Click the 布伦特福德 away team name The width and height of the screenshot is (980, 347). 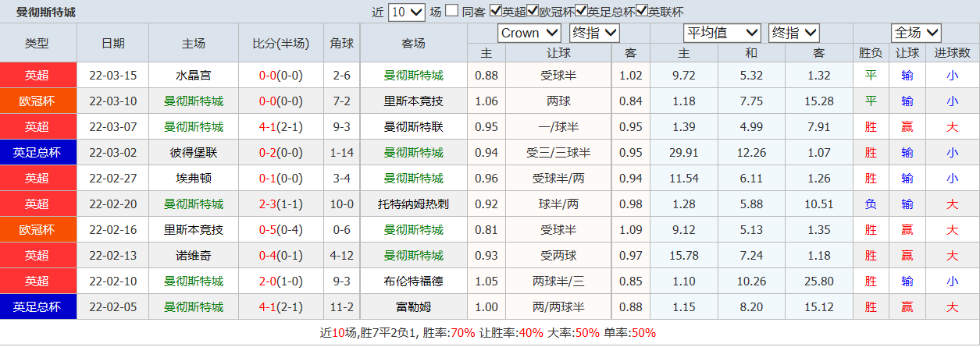pyautogui.click(x=413, y=281)
